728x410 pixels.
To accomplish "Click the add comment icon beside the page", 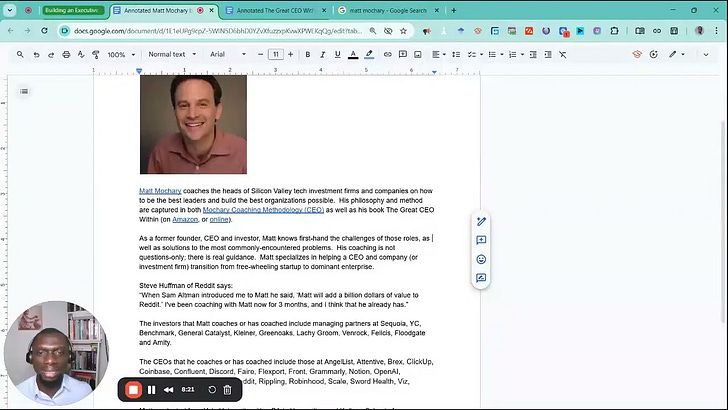I will (x=481, y=240).
